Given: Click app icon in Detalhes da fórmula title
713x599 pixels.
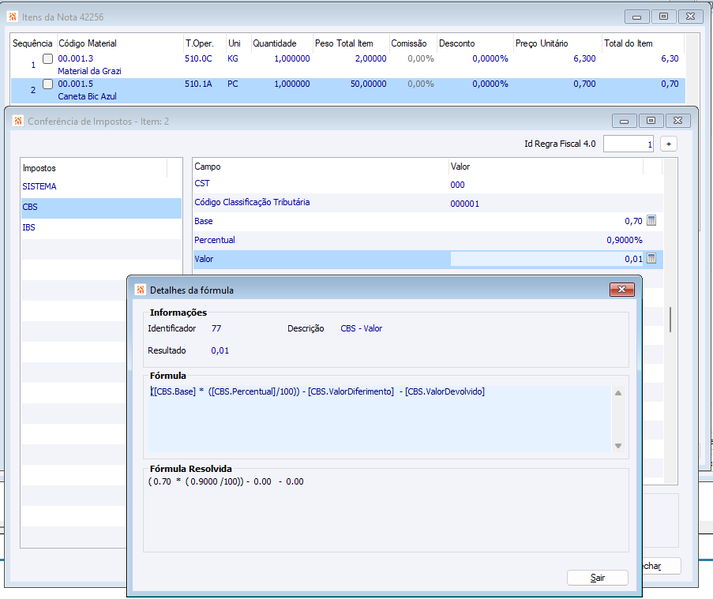Looking at the screenshot, I should 141,290.
